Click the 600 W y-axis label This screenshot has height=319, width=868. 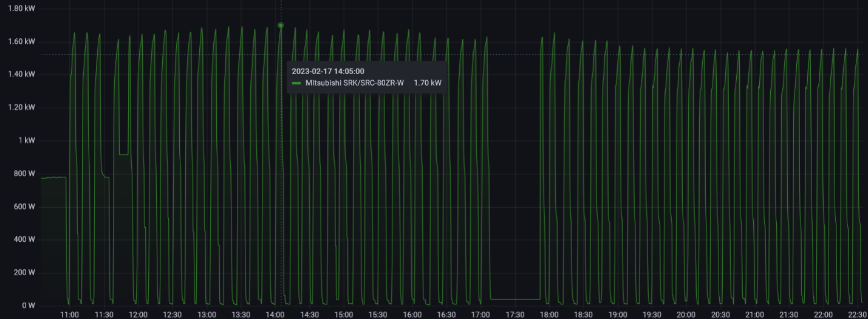click(24, 207)
